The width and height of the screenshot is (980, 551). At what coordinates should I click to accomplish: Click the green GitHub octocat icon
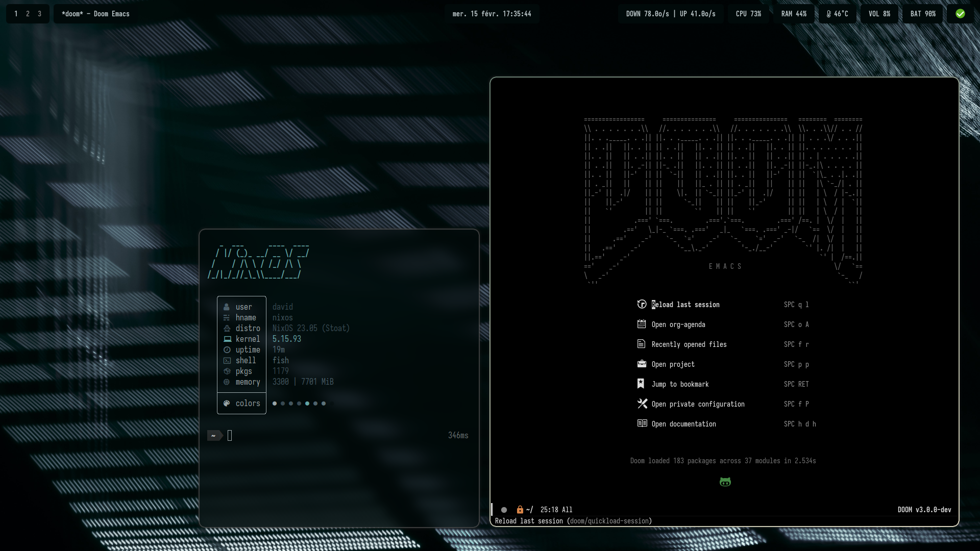point(725,482)
